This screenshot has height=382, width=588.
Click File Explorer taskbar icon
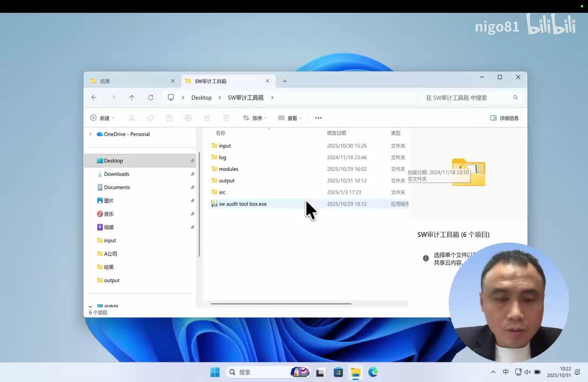356,372
